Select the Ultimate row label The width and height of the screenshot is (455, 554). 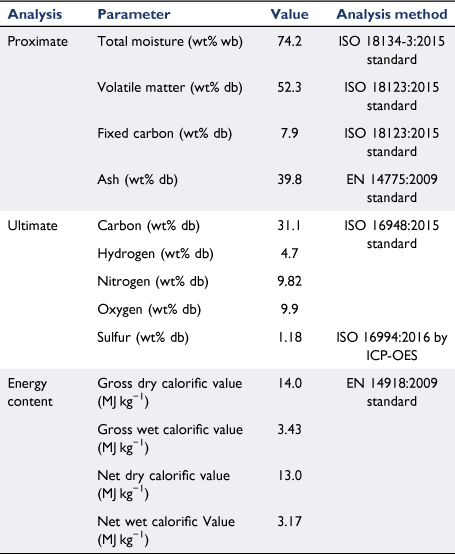click(32, 225)
